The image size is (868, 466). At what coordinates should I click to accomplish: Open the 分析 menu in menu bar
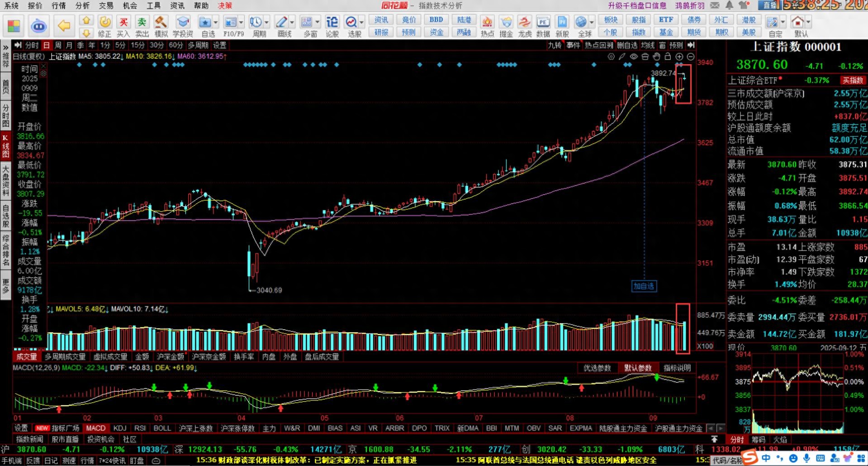(x=82, y=5)
